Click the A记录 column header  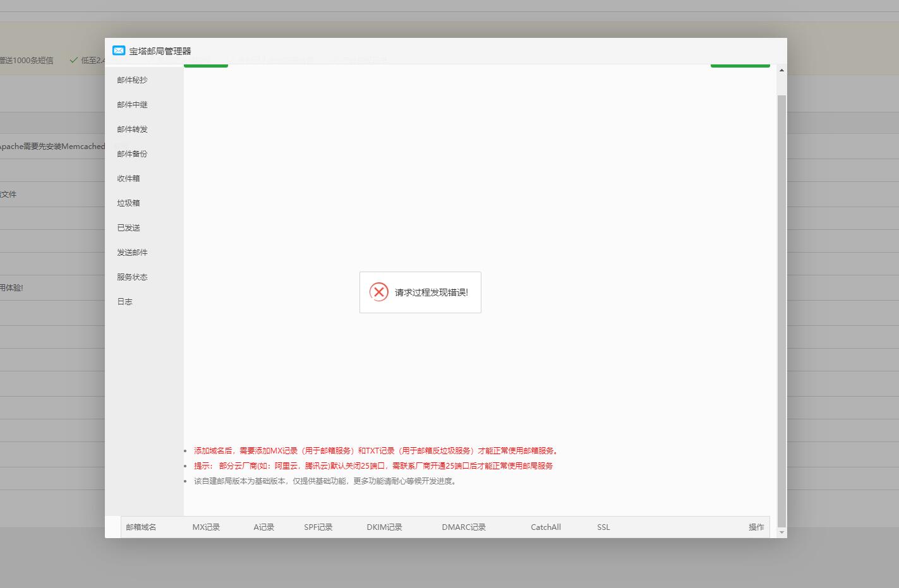tap(263, 527)
